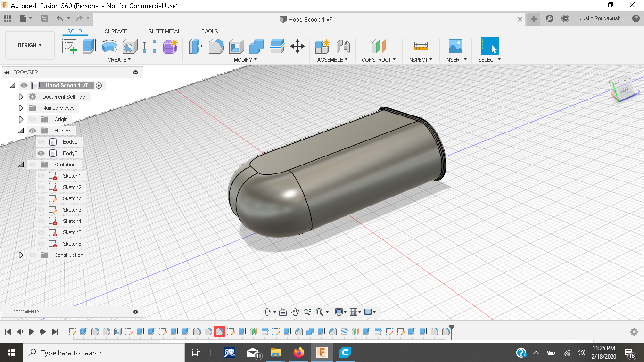
Task: Select the SOLID tab
Action: click(x=74, y=31)
